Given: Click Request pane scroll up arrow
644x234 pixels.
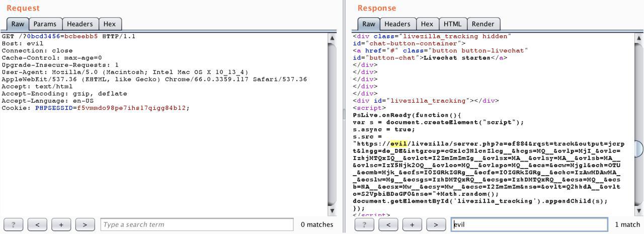Looking at the screenshot, I should point(332,38).
